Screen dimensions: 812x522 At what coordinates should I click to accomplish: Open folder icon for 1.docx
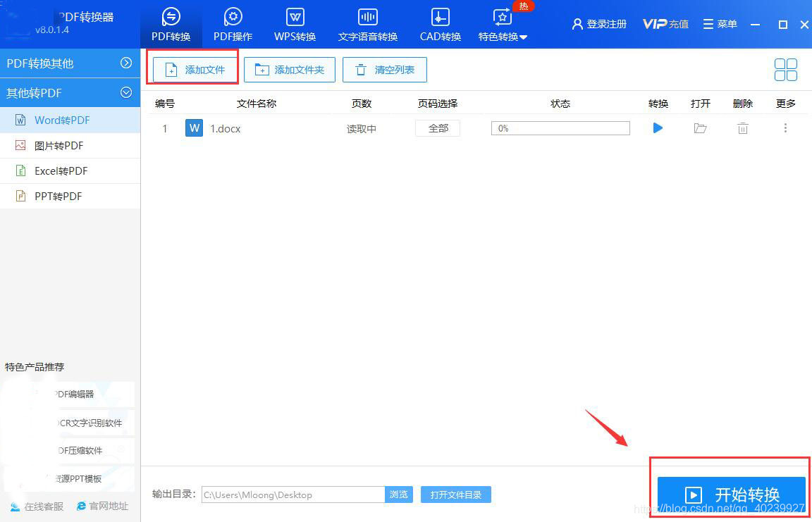pos(700,128)
